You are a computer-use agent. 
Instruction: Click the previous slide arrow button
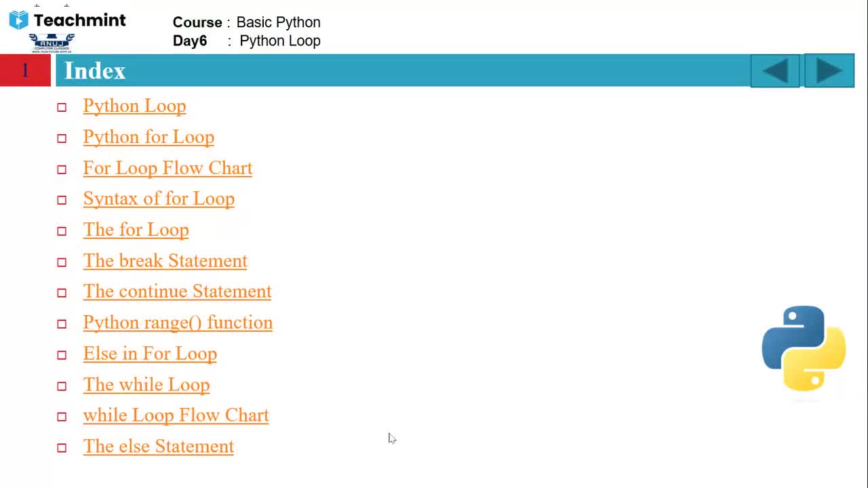click(775, 70)
